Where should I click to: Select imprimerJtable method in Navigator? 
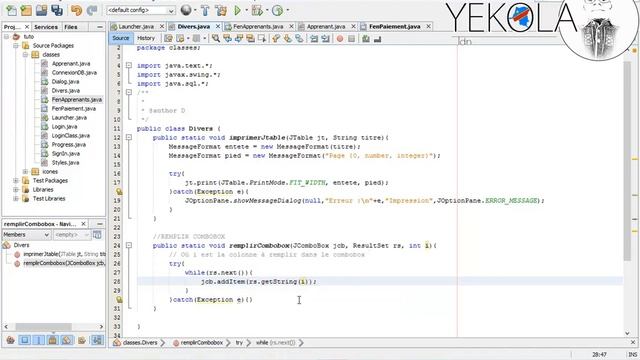point(64,254)
